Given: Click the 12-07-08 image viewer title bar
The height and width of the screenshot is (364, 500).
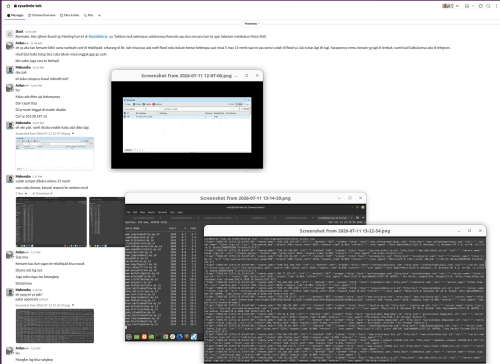Looking at the screenshot, I should (186, 76).
